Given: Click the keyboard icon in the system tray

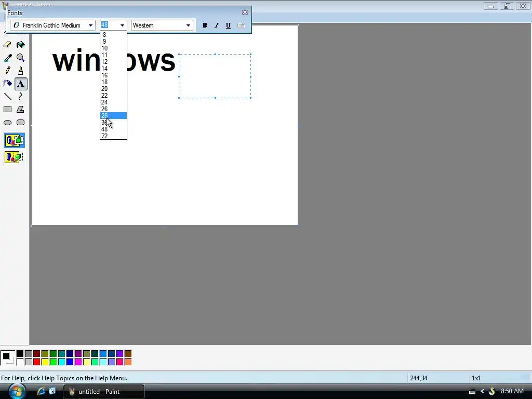Looking at the screenshot, I should click(x=472, y=392).
